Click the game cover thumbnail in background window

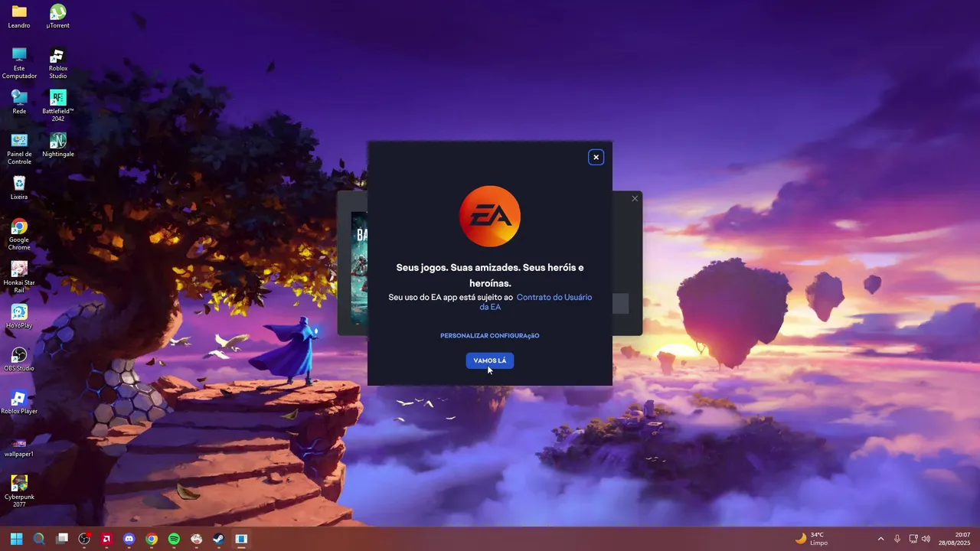coord(359,267)
